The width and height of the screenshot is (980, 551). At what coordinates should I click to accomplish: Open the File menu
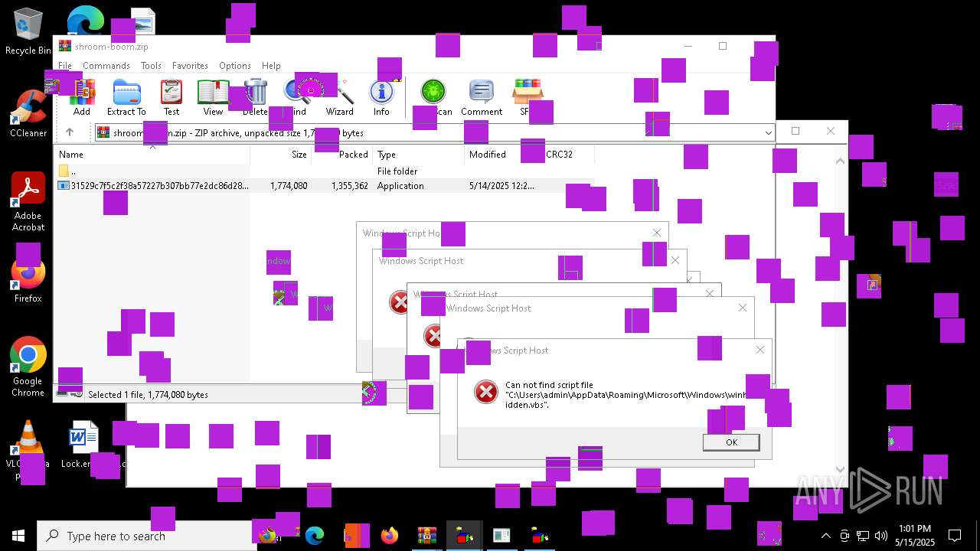65,66
